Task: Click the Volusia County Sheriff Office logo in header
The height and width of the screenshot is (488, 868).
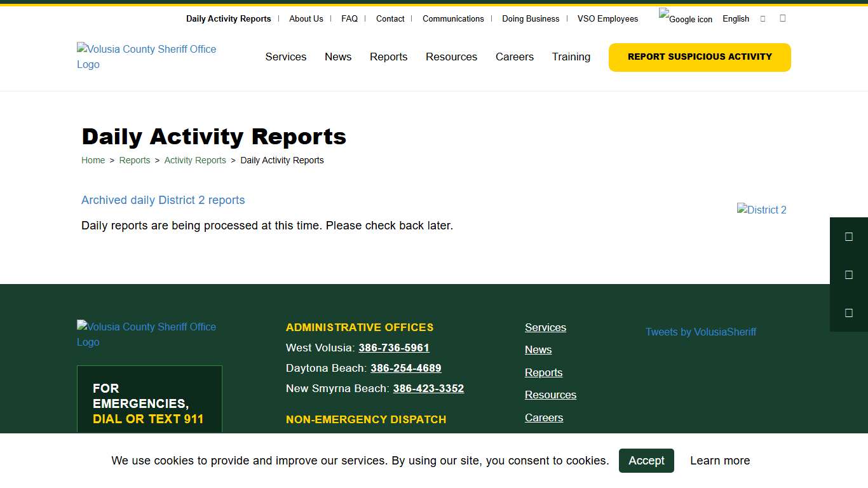Action: (x=146, y=57)
